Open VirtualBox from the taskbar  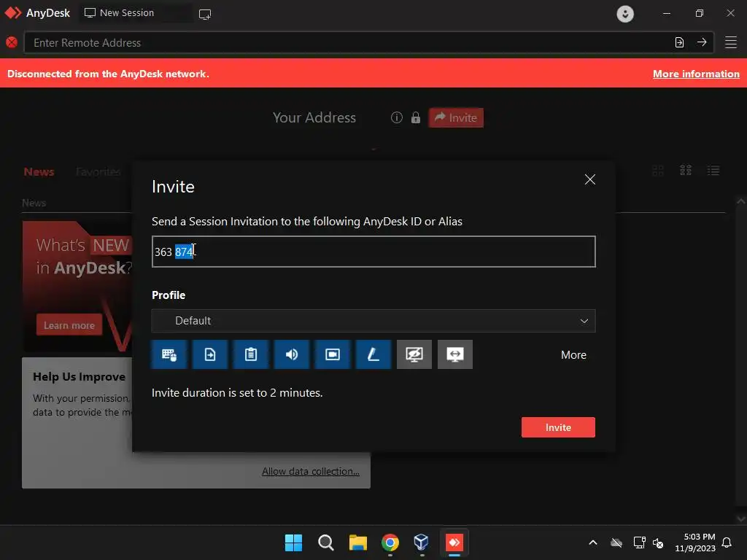422,542
